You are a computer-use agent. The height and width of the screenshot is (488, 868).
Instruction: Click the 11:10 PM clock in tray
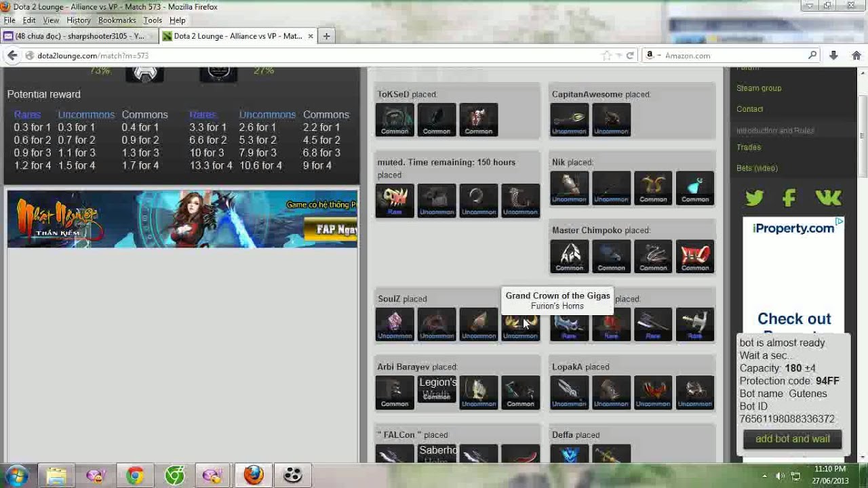coord(831,469)
